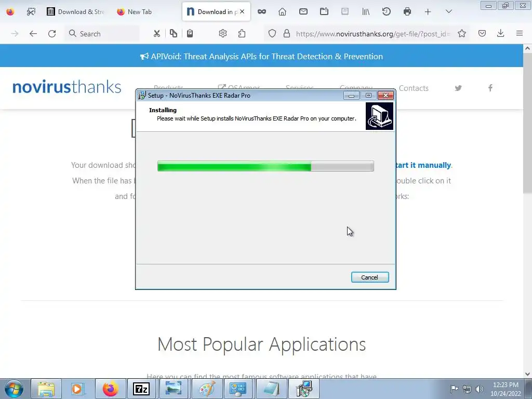Open the Facebook icon link

click(x=490, y=88)
